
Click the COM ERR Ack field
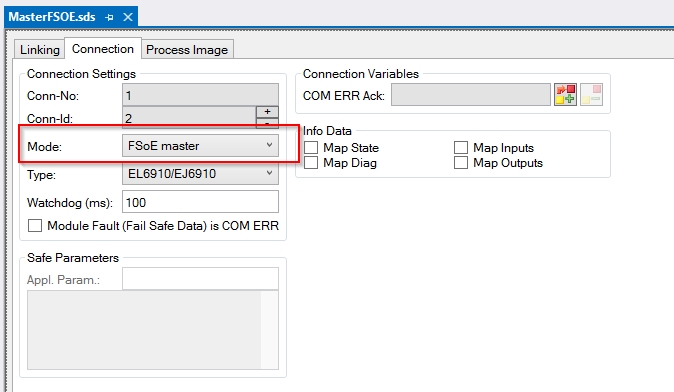click(471, 95)
